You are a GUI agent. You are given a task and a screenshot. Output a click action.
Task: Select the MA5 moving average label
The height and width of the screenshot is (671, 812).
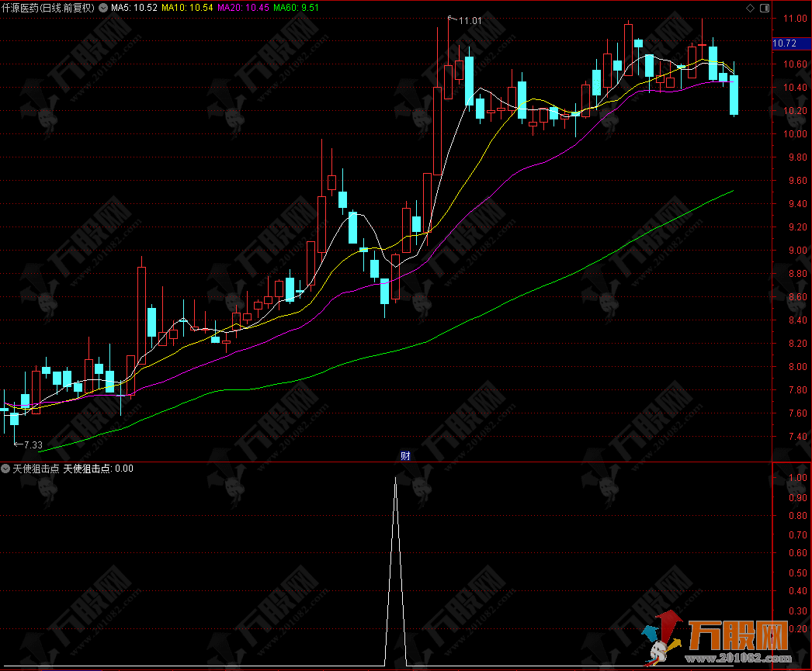pyautogui.click(x=134, y=8)
